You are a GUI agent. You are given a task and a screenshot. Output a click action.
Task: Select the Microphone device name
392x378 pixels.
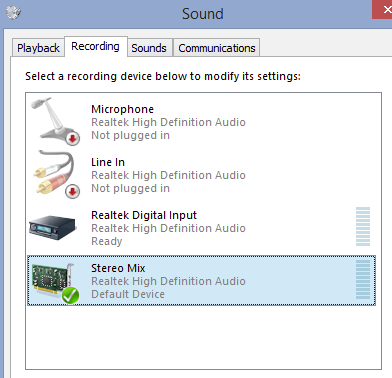pyautogui.click(x=122, y=109)
